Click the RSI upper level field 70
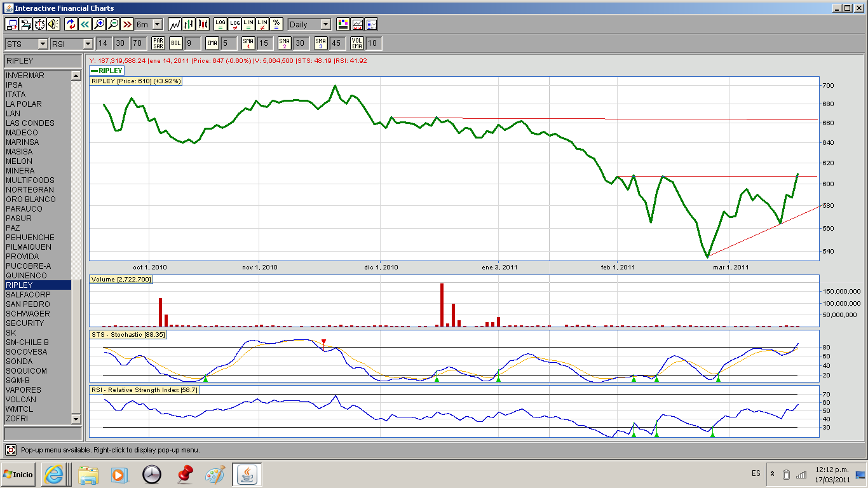868x488 pixels. [138, 43]
